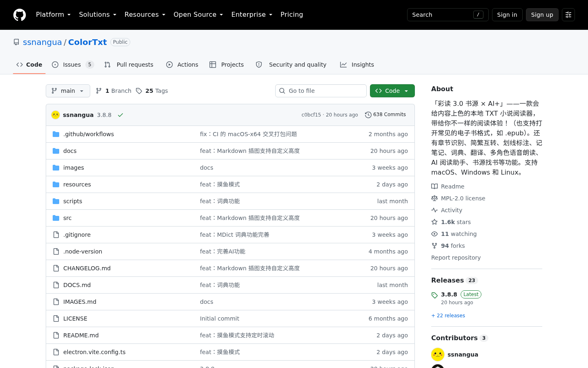Image resolution: width=588 pixels, height=368 pixels.
Task: Click the LICENSE file icon
Action: [56, 319]
